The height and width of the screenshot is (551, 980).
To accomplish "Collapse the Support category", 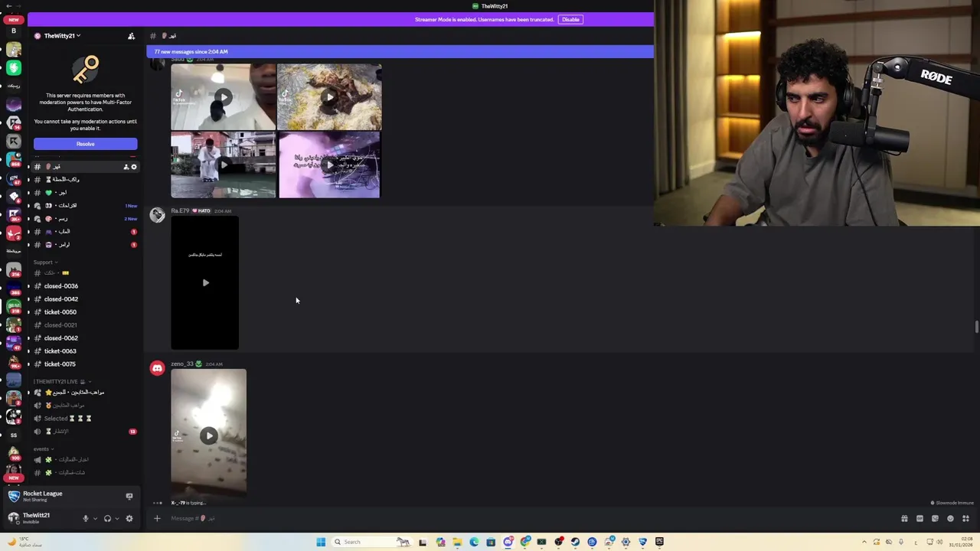I will [45, 262].
